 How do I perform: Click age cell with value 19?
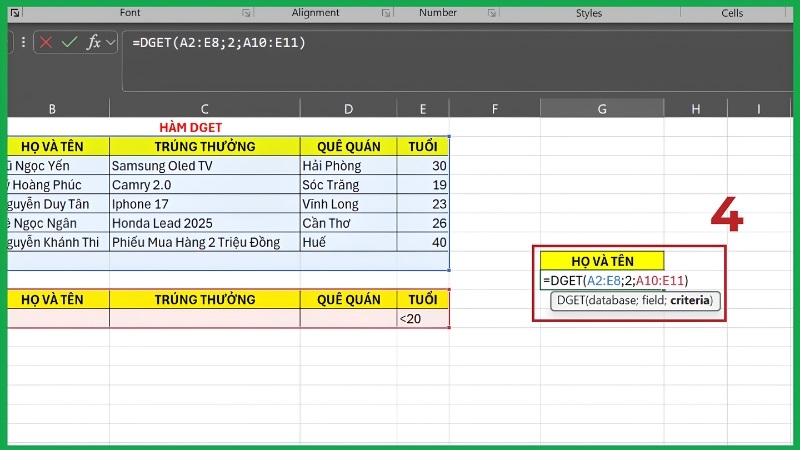pos(423,185)
